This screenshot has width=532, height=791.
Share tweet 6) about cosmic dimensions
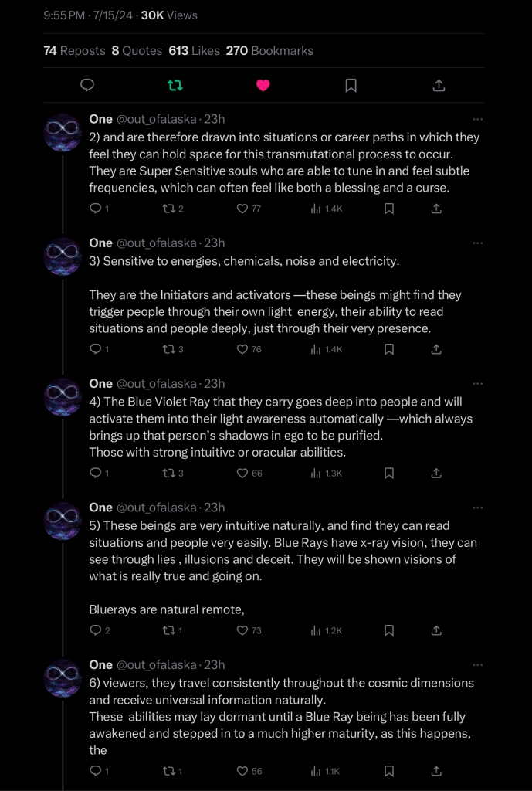click(x=436, y=771)
